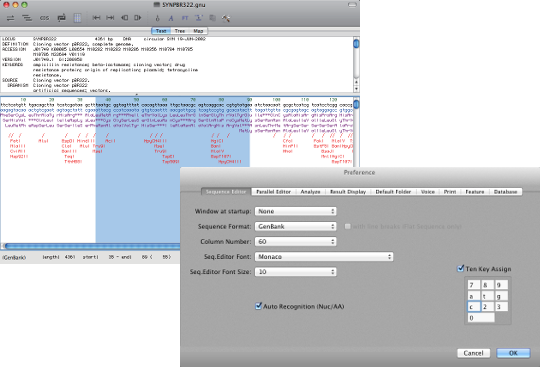The height and width of the screenshot is (367, 540).
Task: Select the Tree view tab
Action: pyautogui.click(x=179, y=31)
